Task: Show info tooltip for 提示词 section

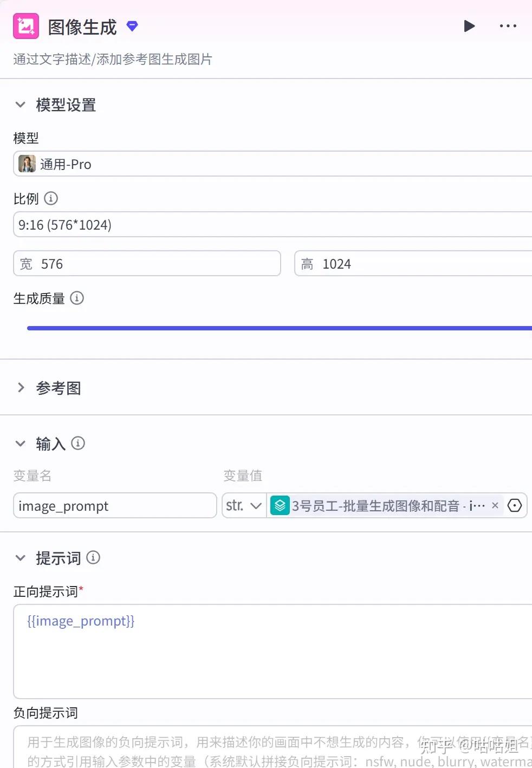Action: point(93,557)
